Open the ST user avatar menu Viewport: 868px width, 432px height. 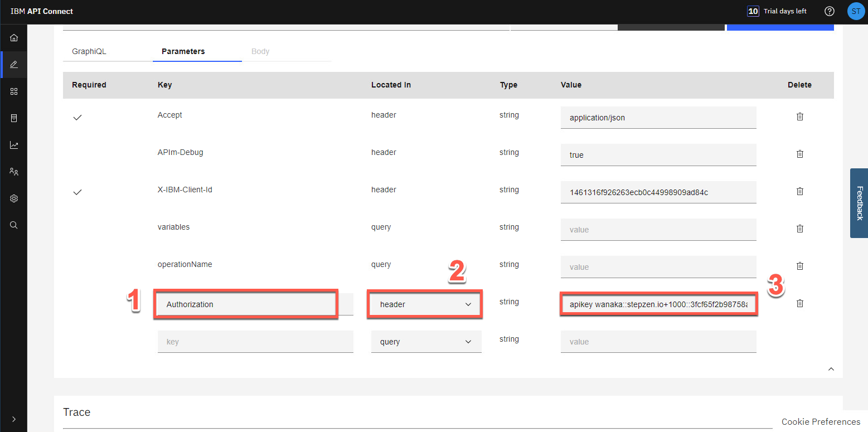click(x=856, y=11)
